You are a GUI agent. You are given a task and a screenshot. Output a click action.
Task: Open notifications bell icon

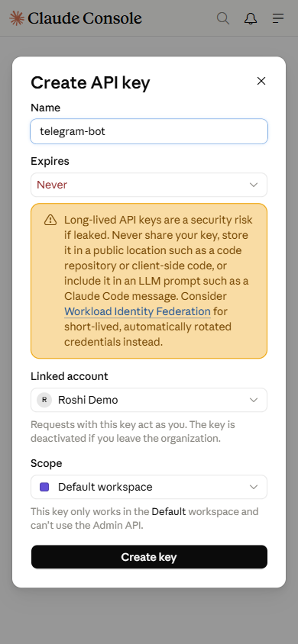(251, 18)
